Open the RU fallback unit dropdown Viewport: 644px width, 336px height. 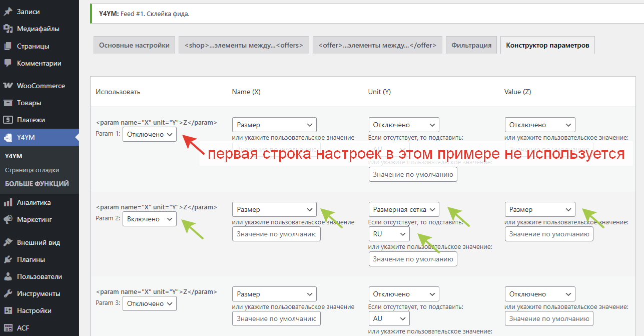coord(389,234)
